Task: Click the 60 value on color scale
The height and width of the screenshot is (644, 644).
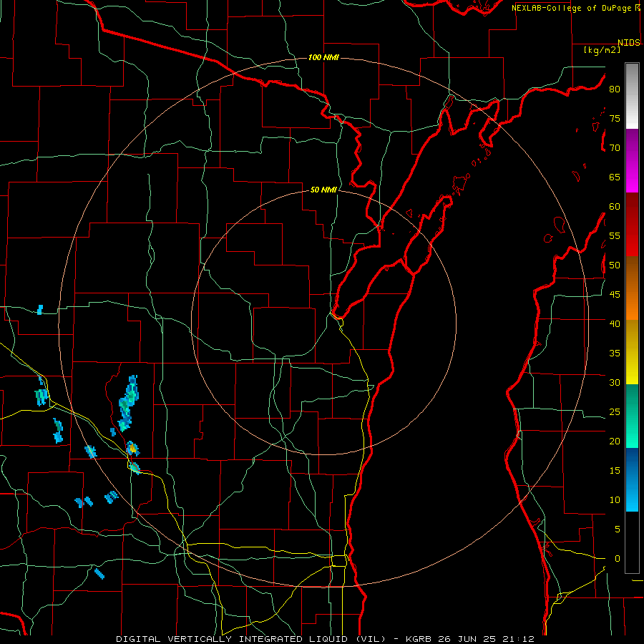Action: click(615, 207)
